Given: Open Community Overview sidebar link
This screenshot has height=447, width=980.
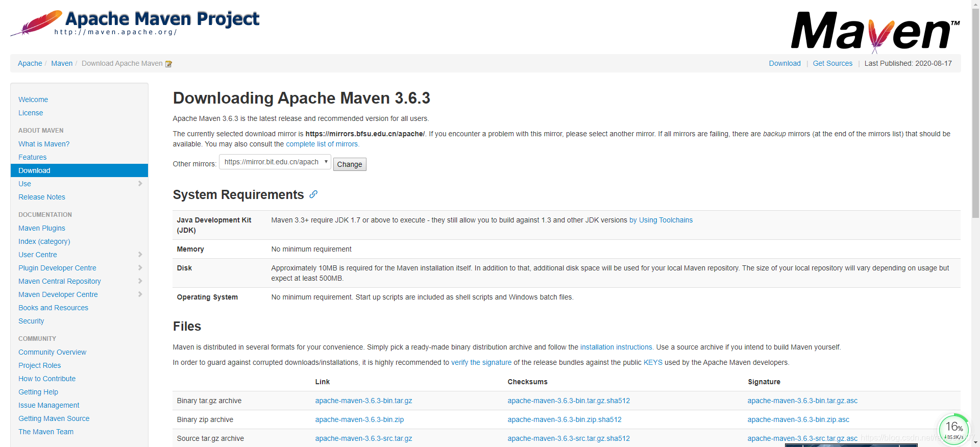Looking at the screenshot, I should tap(53, 352).
